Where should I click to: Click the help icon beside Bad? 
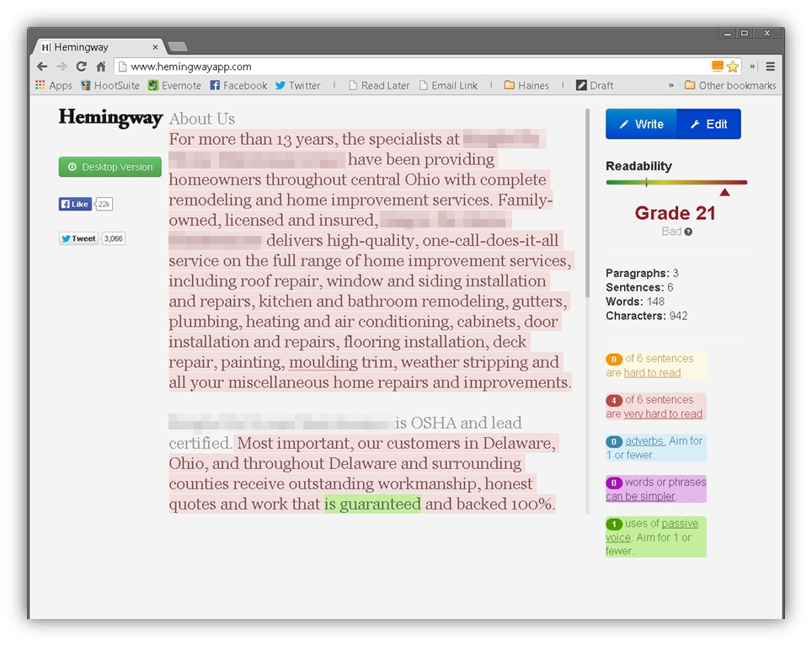tap(688, 232)
